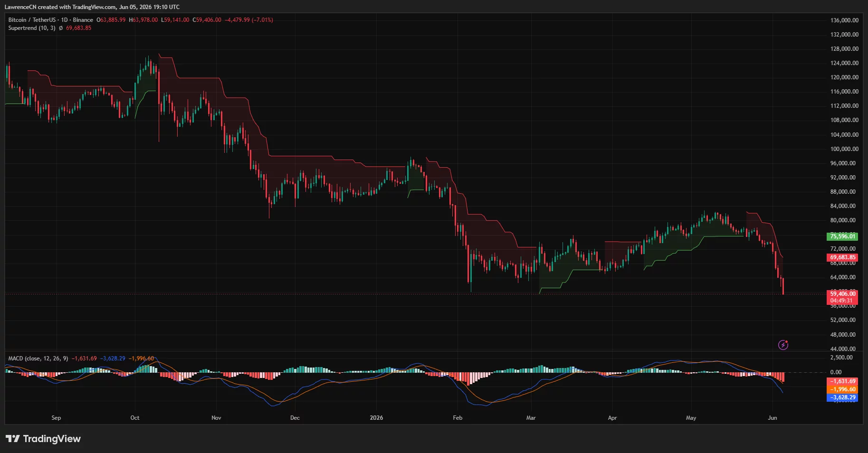Click the Bitcoin / TetherUS symbol title
Screen dimensions: 868x453
[x=32, y=20]
